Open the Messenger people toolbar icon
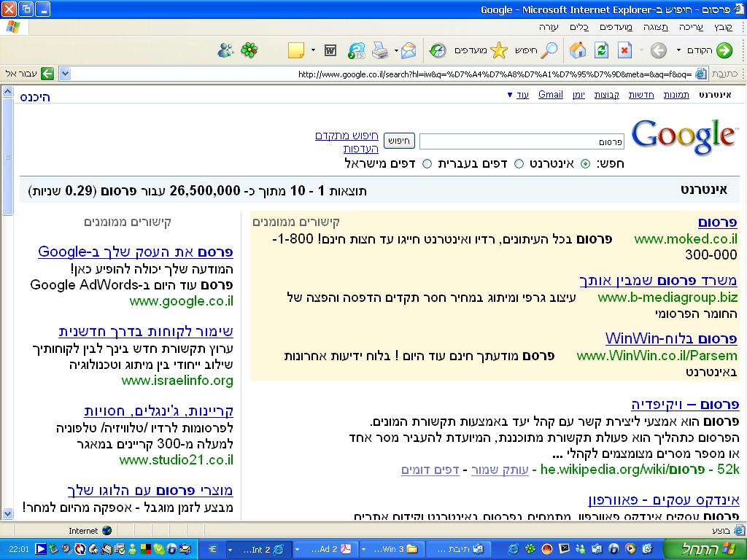This screenshot has width=747, height=560. point(225,50)
